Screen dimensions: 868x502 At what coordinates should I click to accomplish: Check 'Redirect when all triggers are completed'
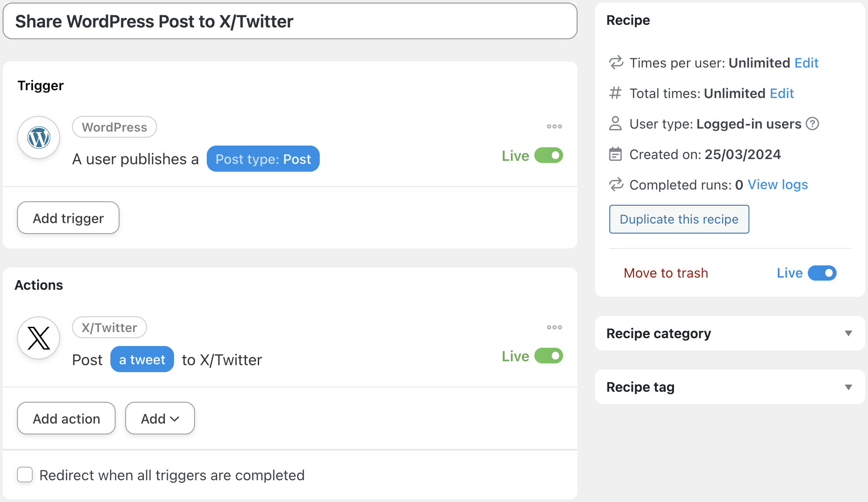pyautogui.click(x=25, y=475)
